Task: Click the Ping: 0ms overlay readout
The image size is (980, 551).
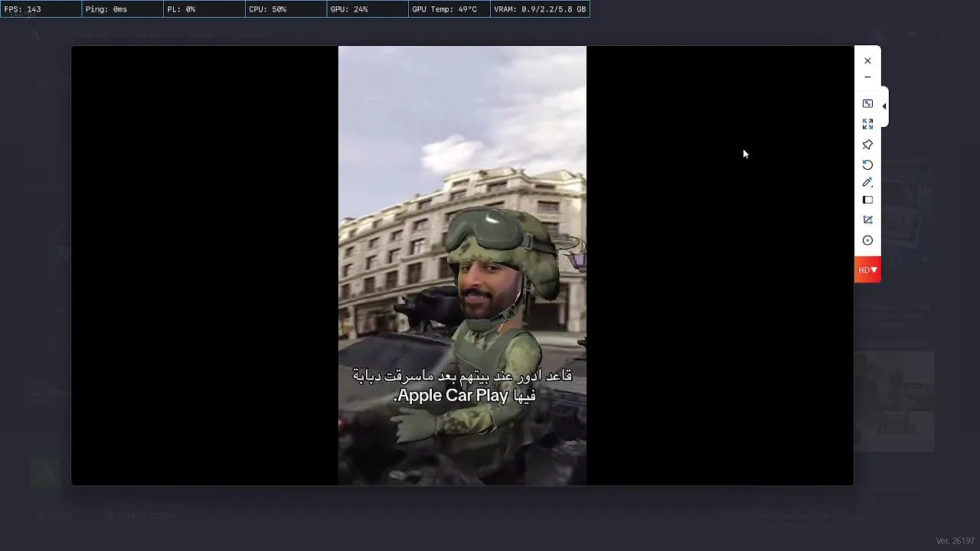Action: (x=122, y=9)
